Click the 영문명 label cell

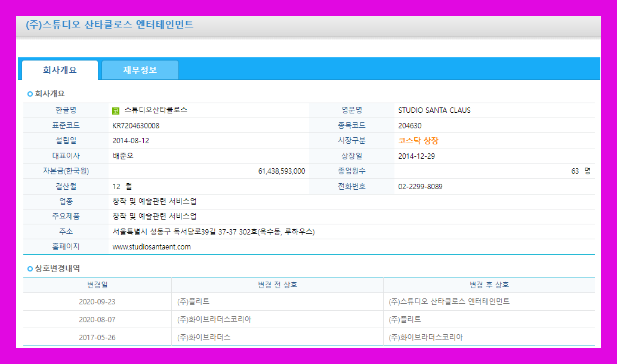351,110
